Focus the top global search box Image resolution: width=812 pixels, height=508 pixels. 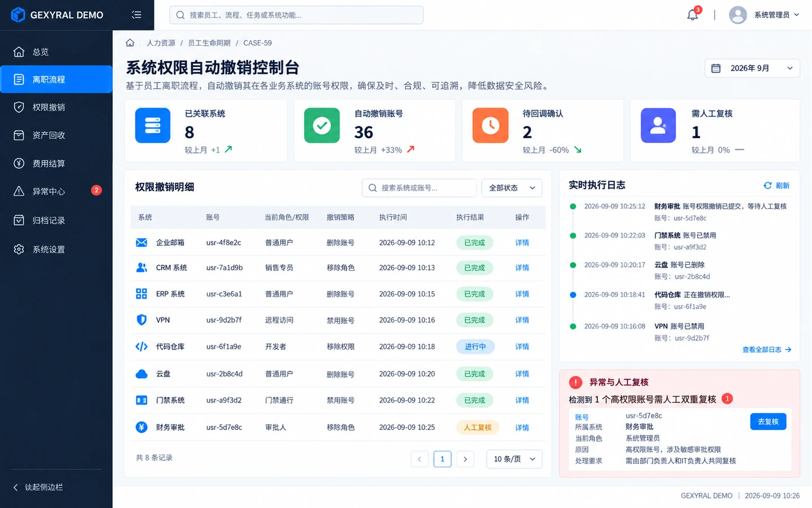click(x=297, y=15)
